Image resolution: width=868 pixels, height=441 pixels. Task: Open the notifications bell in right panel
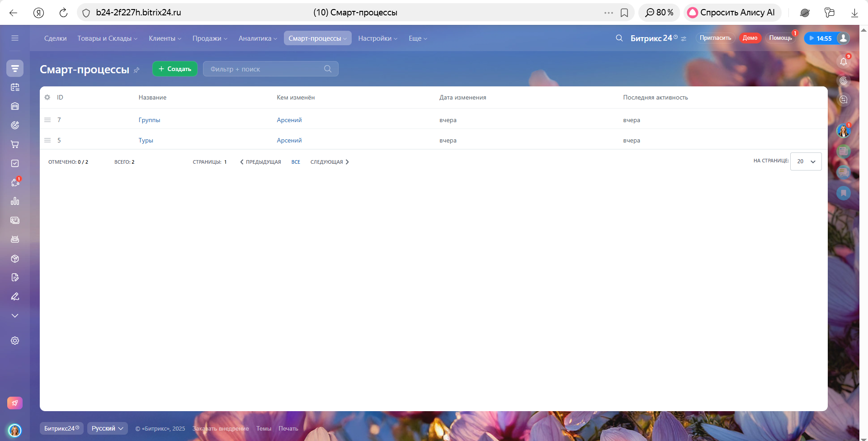click(843, 62)
